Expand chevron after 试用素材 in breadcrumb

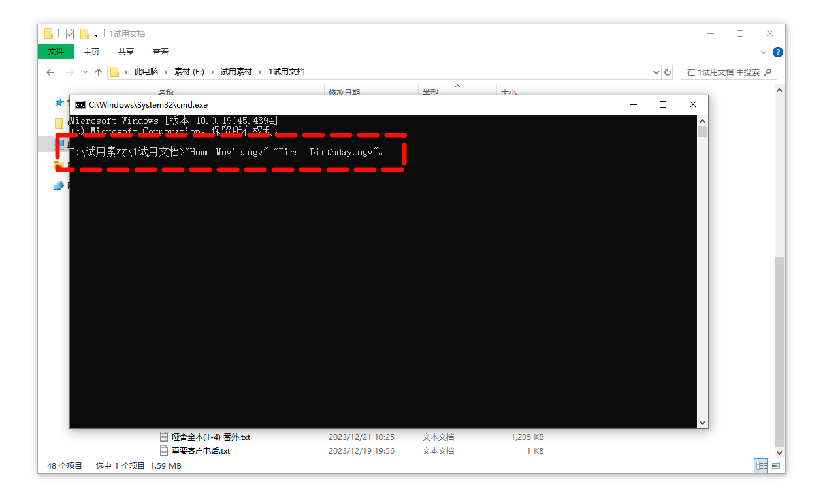(x=261, y=72)
